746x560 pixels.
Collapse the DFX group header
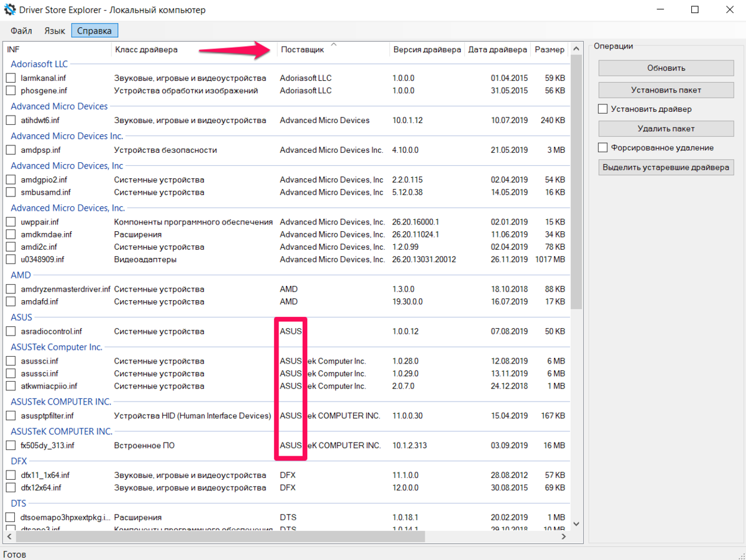click(19, 462)
